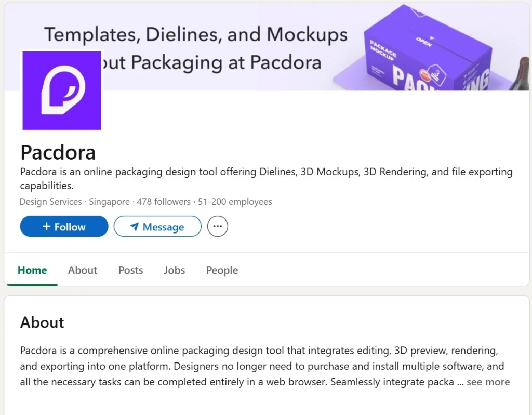Screen dimensions: 532x415
Task: Click the Singapore location text
Action: tap(109, 202)
